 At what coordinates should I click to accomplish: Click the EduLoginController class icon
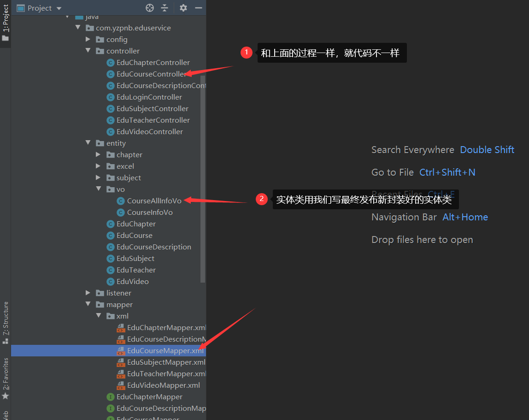coord(110,97)
